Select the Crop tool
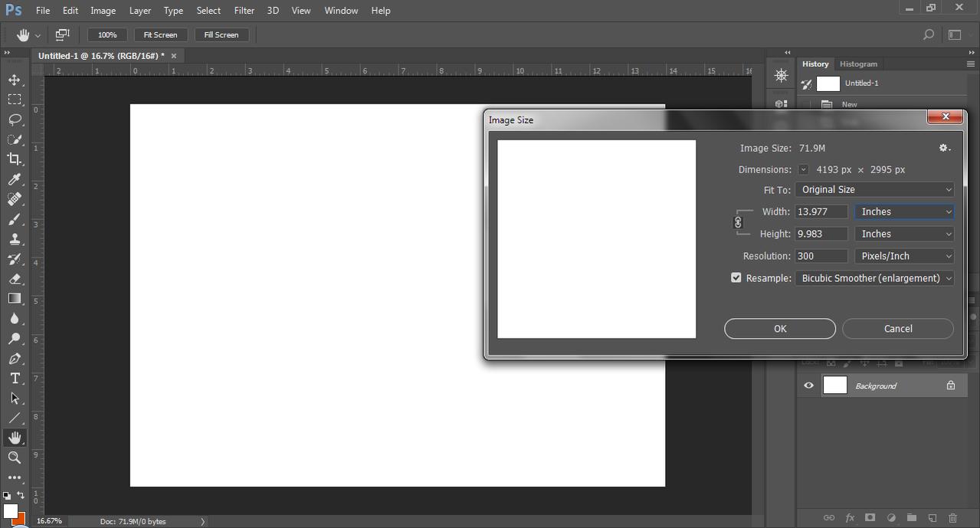 [x=15, y=159]
